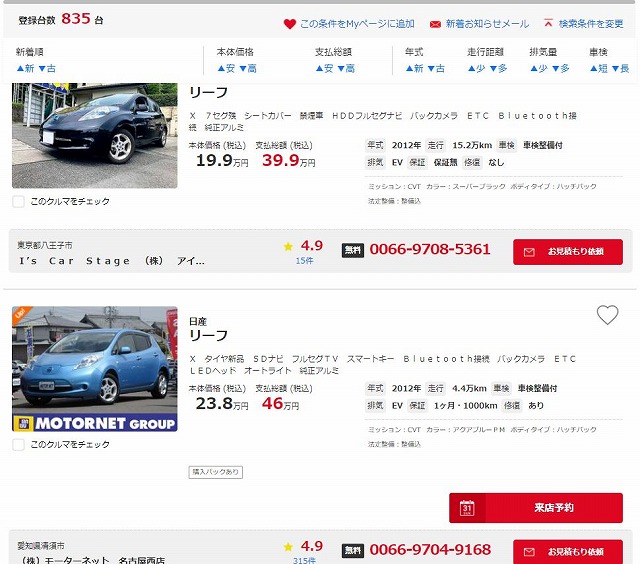Open the 15件 reviews link
Viewport: 640px width, 564px height.
click(x=304, y=261)
